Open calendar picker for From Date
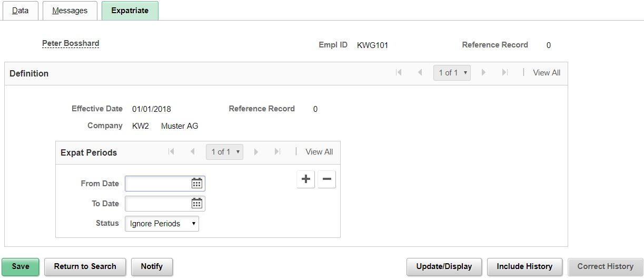Image resolution: width=644 pixels, height=278 pixels. point(197,184)
